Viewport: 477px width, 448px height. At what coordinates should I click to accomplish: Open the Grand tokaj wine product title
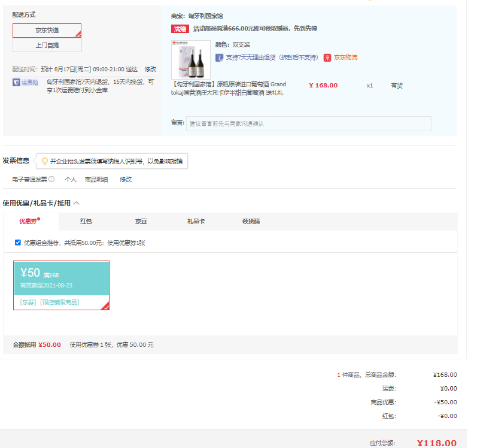[229, 88]
